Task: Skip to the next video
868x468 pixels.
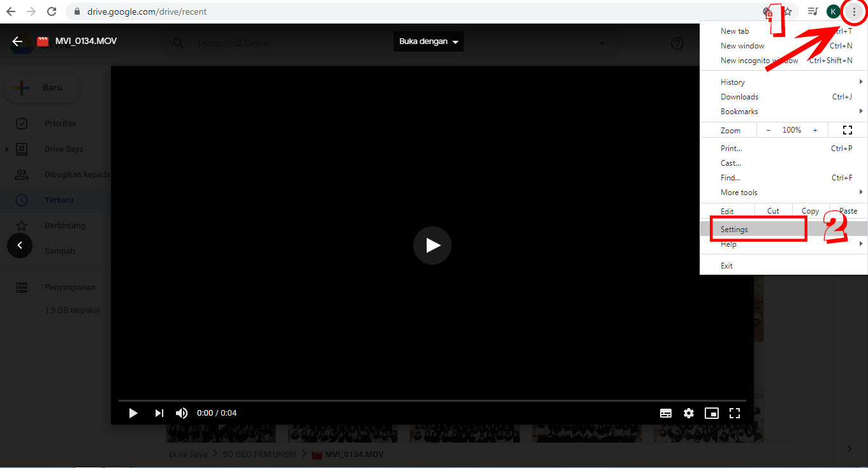Action: (x=159, y=413)
